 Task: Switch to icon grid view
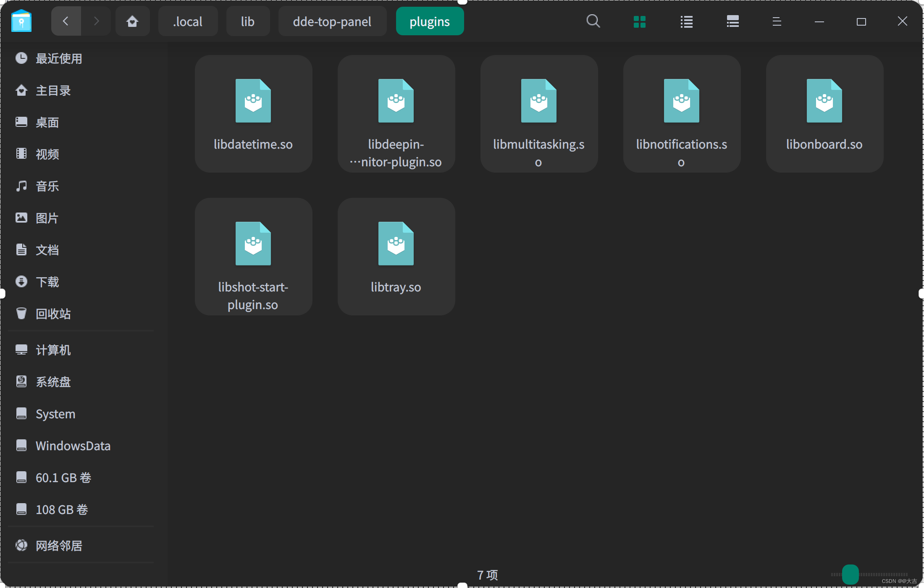[x=639, y=21]
